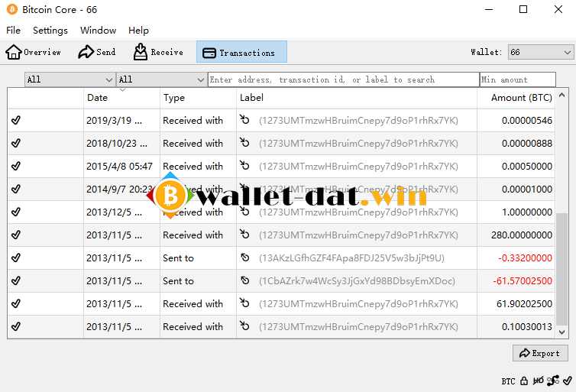Viewport: 576px width, 392px height.
Task: Click the wallet encryption lock icon
Action: pyautogui.click(x=524, y=381)
